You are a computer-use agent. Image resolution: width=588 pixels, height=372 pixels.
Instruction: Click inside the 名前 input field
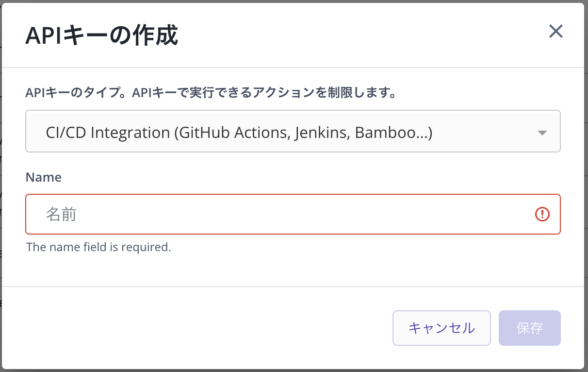coord(194,214)
